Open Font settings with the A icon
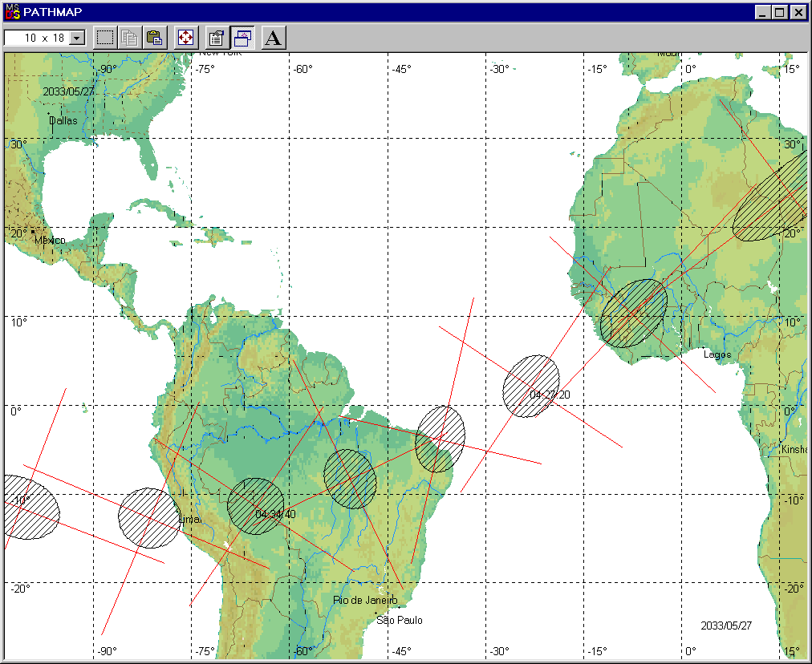The width and height of the screenshot is (812, 664). pos(274,38)
